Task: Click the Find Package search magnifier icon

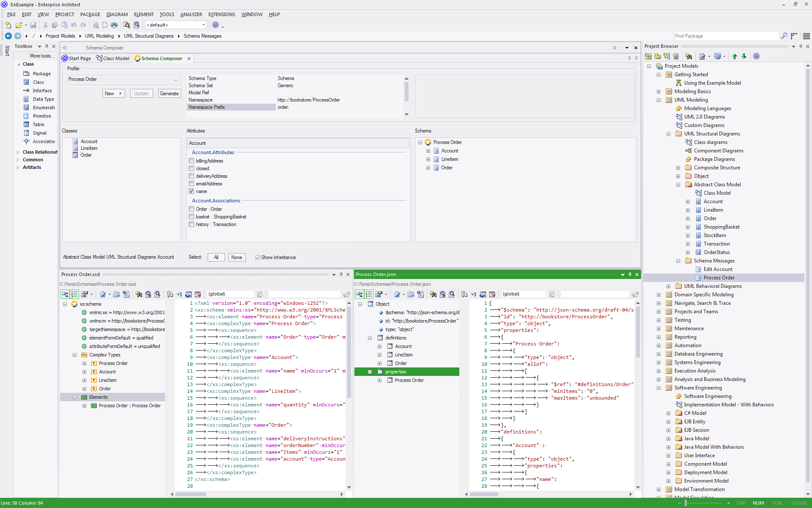Action: tap(784, 36)
